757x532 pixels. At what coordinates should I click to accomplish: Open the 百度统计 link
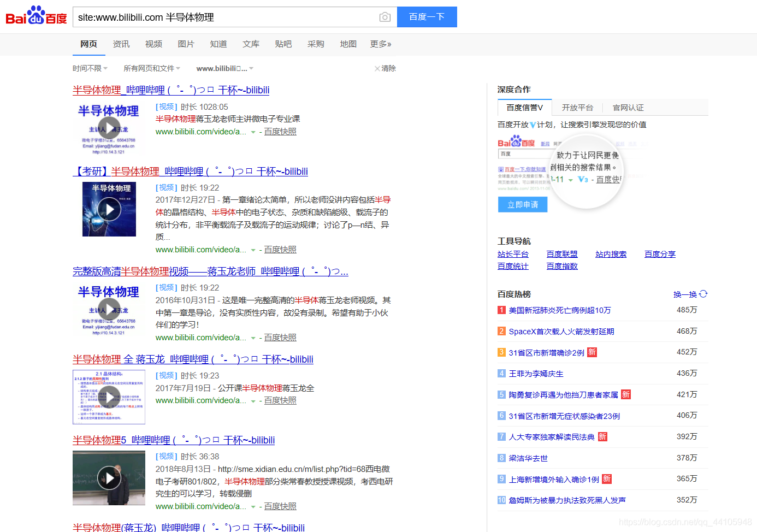point(513,266)
